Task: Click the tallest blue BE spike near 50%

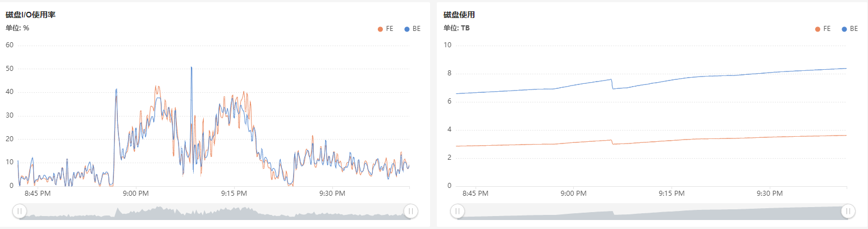Action: point(191,68)
